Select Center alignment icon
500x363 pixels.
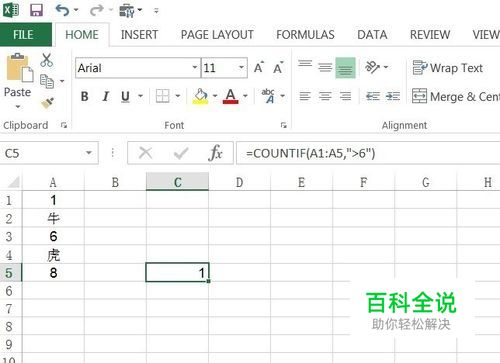coord(325,96)
